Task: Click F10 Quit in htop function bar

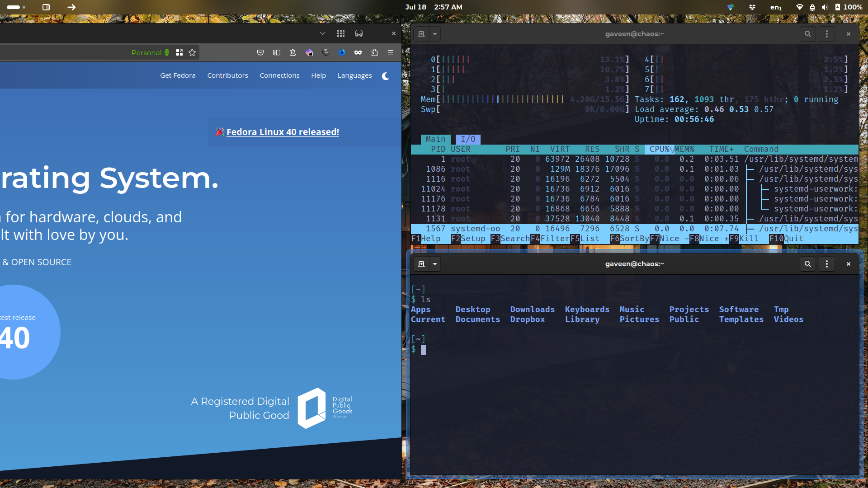Action: pos(786,239)
